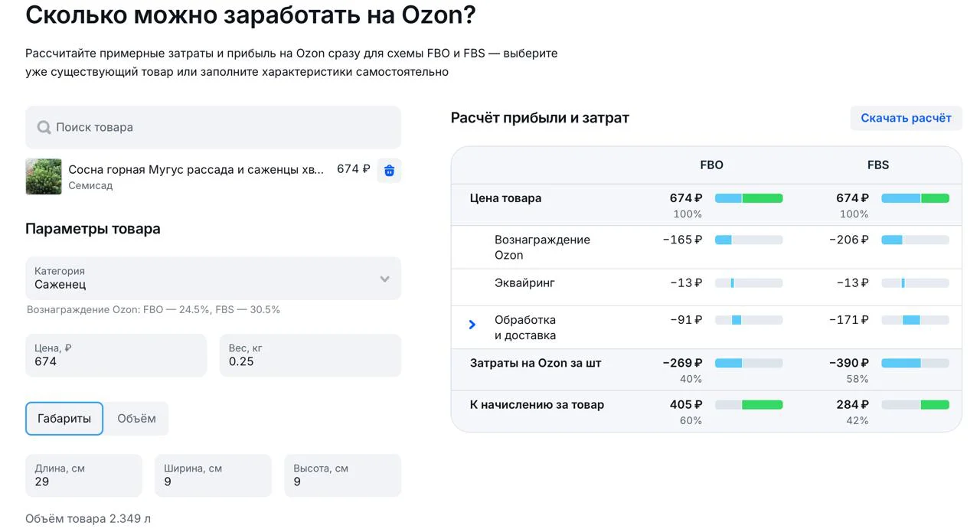Image resolution: width=980 pixels, height=529 pixels.
Task: Switch to the Объём tab
Action: pos(136,419)
